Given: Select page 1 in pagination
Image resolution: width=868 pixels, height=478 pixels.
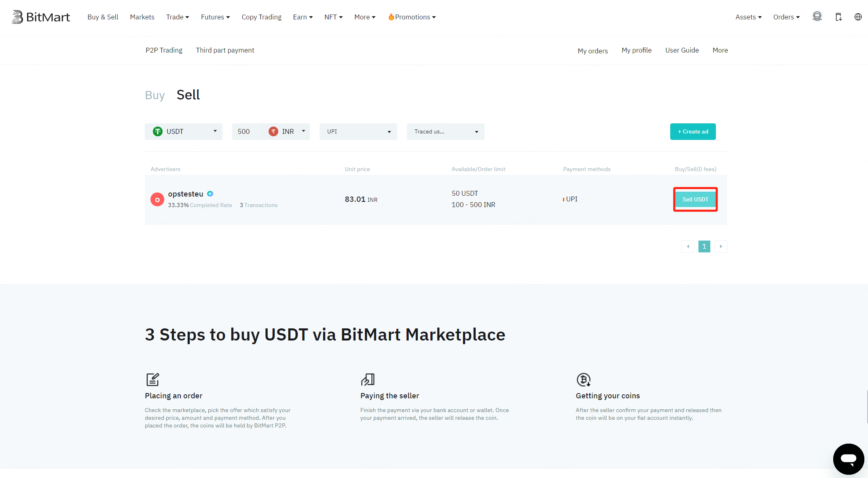Looking at the screenshot, I should coord(704,246).
